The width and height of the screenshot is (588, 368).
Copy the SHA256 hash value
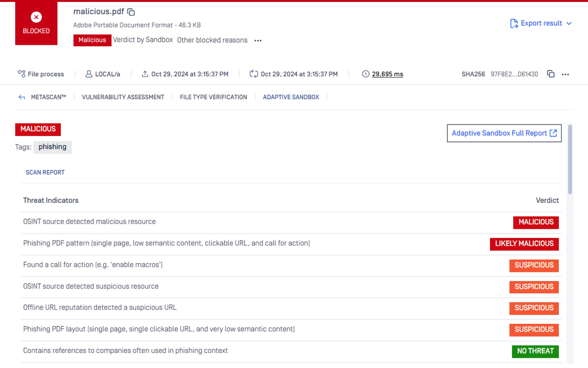point(550,74)
